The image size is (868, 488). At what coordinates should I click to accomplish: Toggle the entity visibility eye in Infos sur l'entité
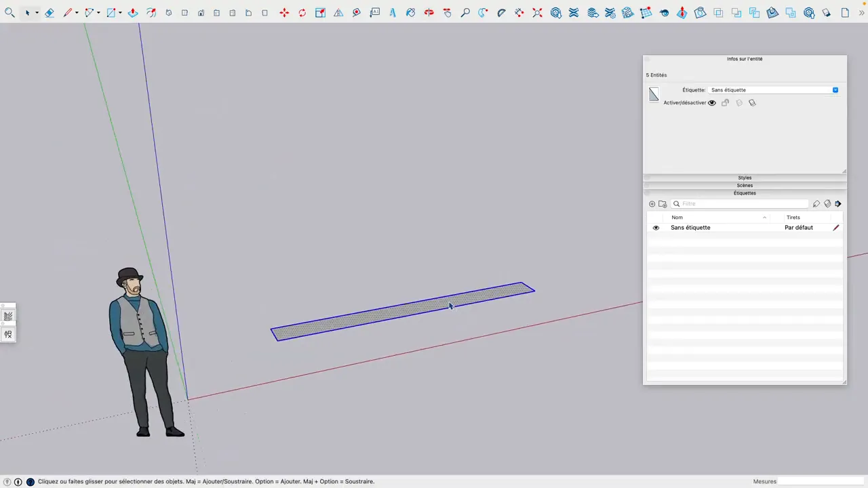pos(711,102)
